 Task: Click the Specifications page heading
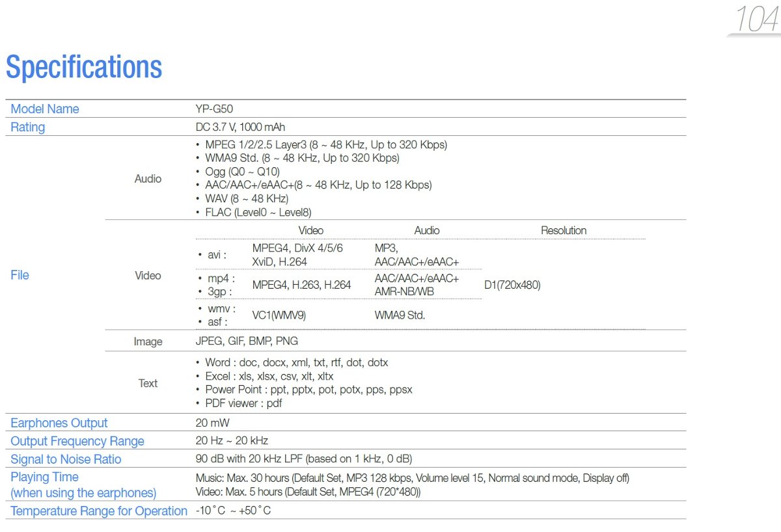84,67
